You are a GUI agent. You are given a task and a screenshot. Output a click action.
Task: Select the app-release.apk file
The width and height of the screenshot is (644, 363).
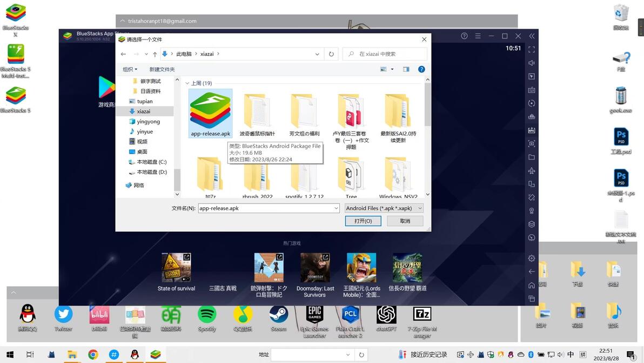pos(210,114)
